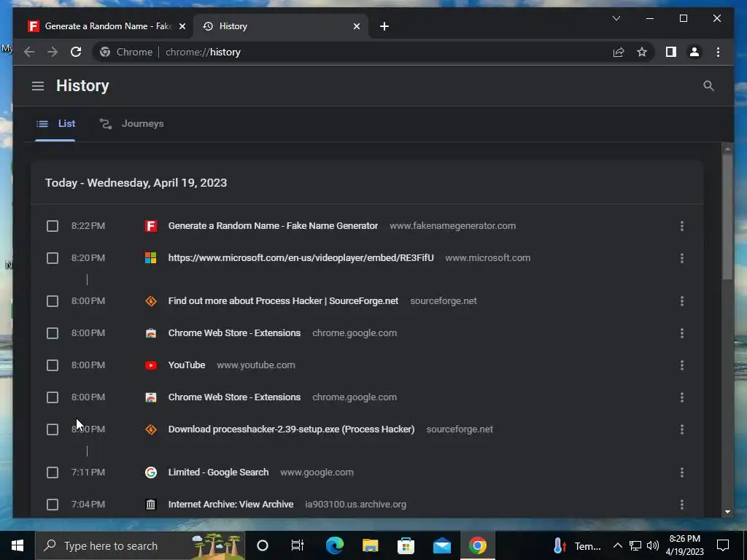Open Mail app from the taskbar

pos(441,545)
